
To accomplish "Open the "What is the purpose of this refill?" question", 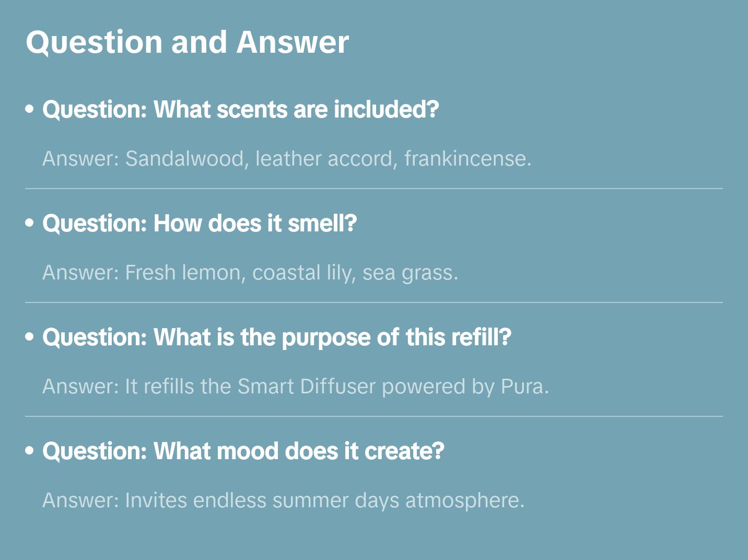I will (277, 337).
